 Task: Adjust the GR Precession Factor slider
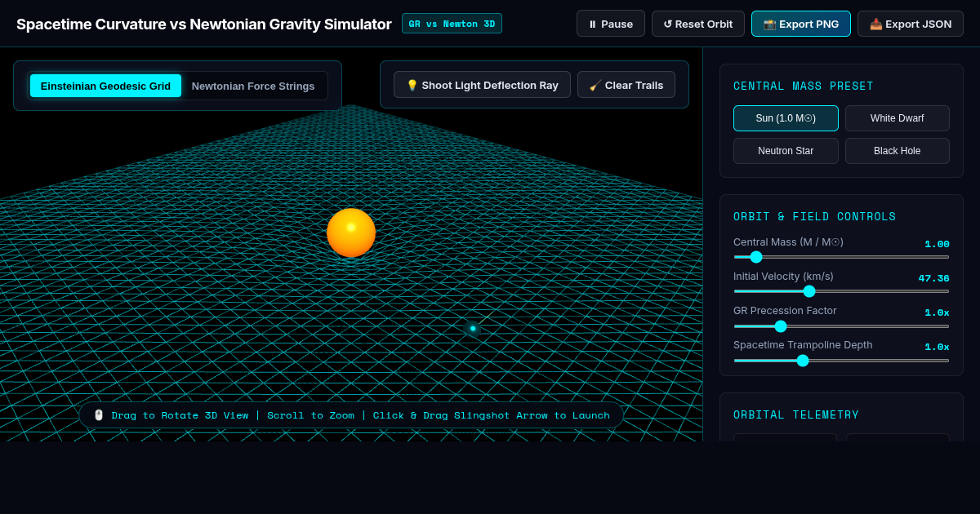pos(841,326)
